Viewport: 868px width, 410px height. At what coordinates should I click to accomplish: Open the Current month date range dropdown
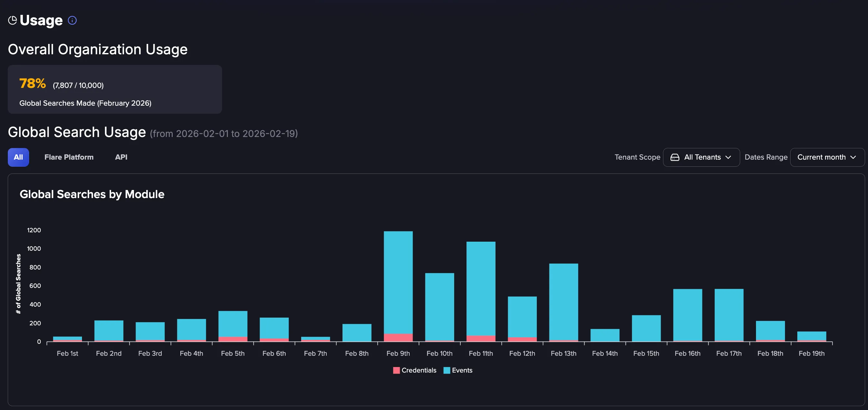(x=827, y=157)
